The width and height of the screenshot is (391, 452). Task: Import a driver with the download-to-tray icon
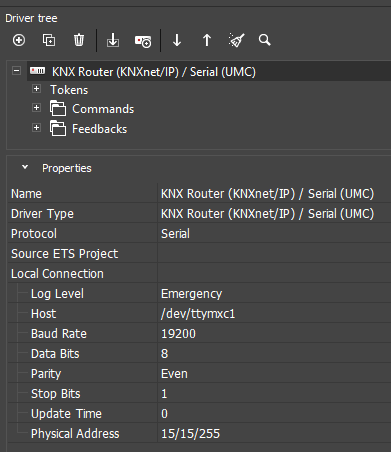[x=113, y=40]
